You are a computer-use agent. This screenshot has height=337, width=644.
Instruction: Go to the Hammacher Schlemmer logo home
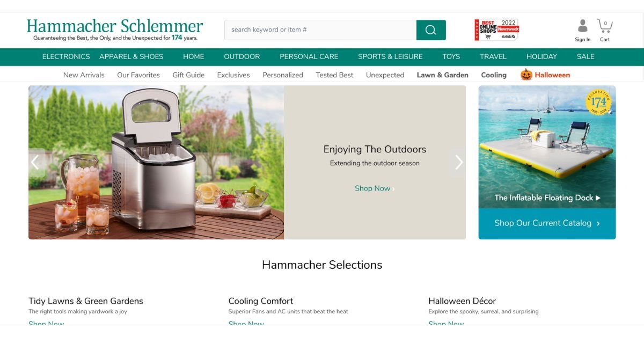point(115,30)
